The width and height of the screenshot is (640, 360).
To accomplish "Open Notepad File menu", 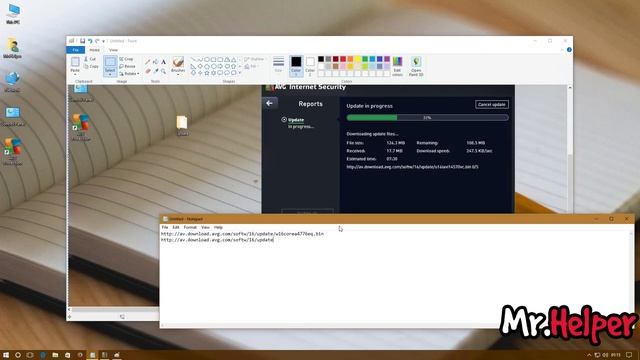I will 165,227.
